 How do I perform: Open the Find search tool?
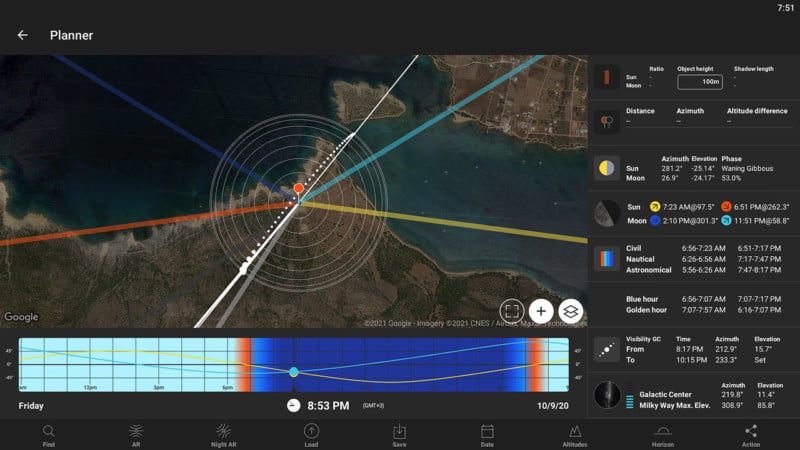click(x=48, y=434)
